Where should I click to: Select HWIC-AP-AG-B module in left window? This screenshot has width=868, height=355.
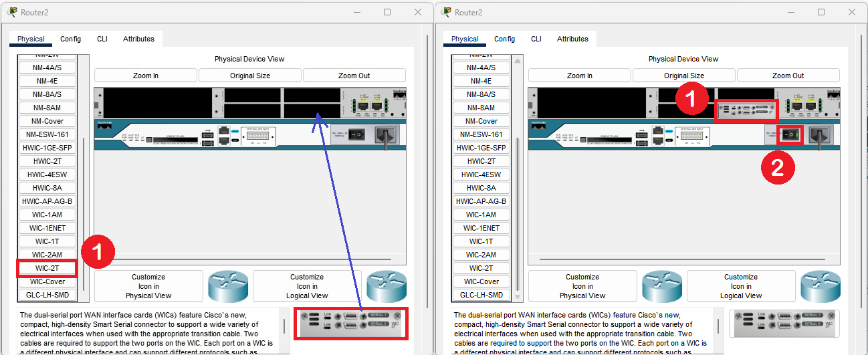coord(47,201)
